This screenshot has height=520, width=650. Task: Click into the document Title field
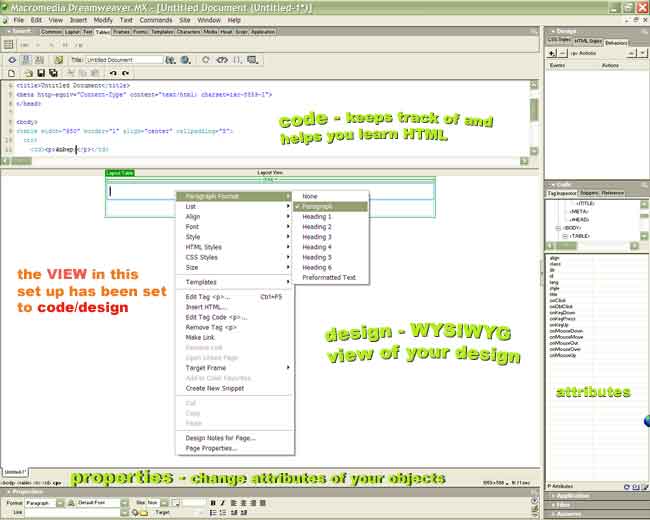tap(124, 60)
